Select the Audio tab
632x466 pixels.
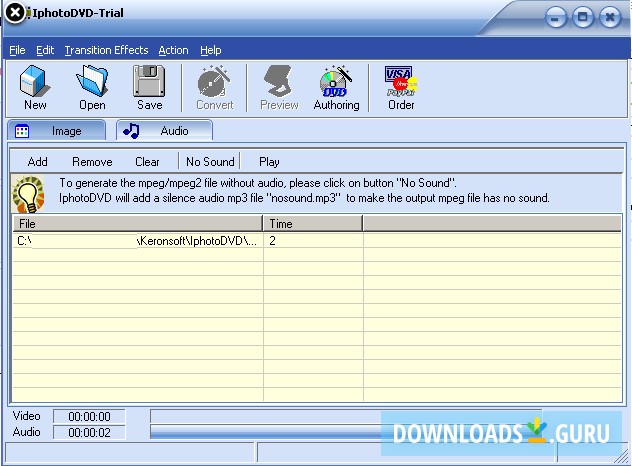coord(164,131)
